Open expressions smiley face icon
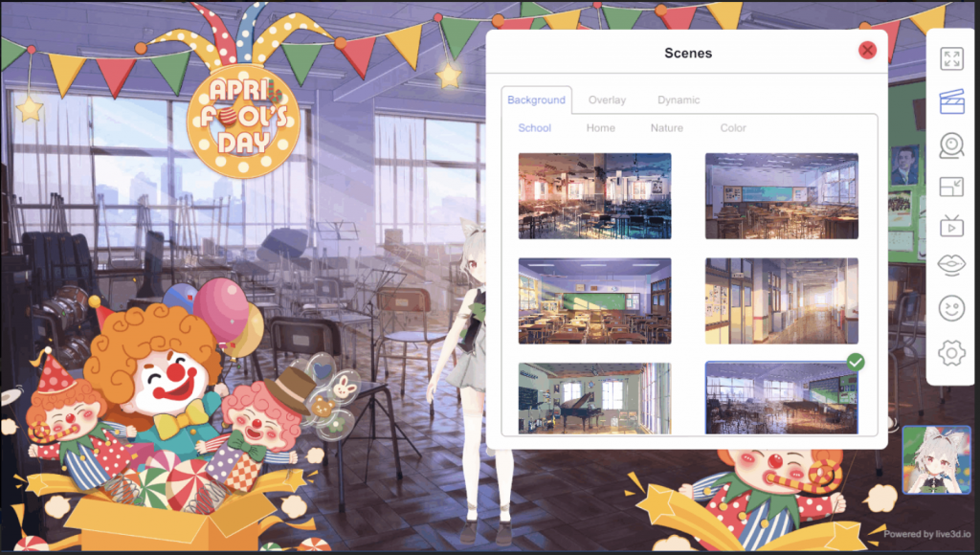980x555 pixels. 951,308
